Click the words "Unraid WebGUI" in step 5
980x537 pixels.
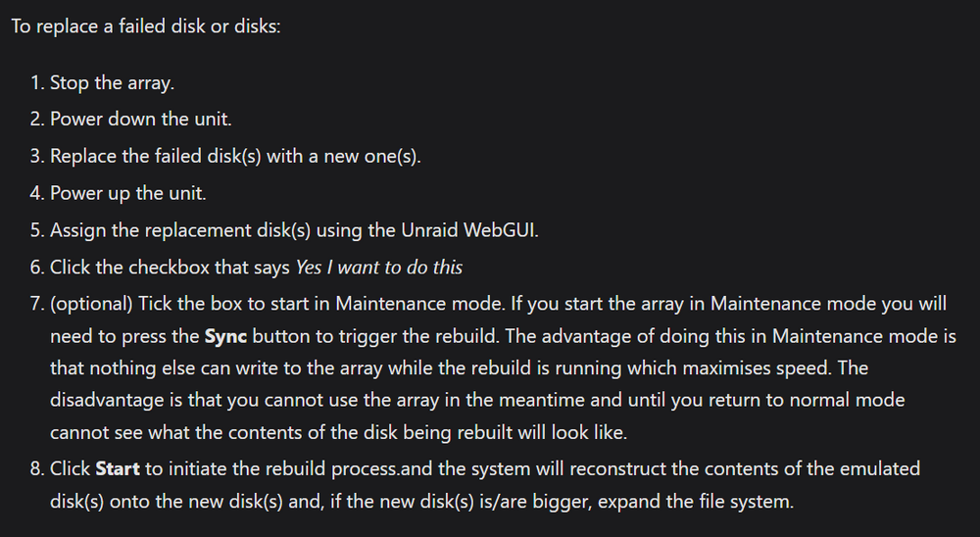coord(468,230)
